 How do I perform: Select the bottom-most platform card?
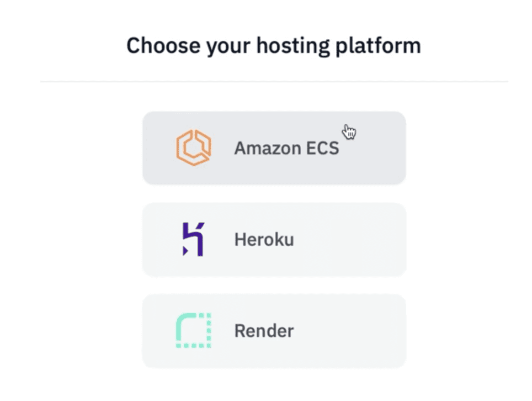274,331
